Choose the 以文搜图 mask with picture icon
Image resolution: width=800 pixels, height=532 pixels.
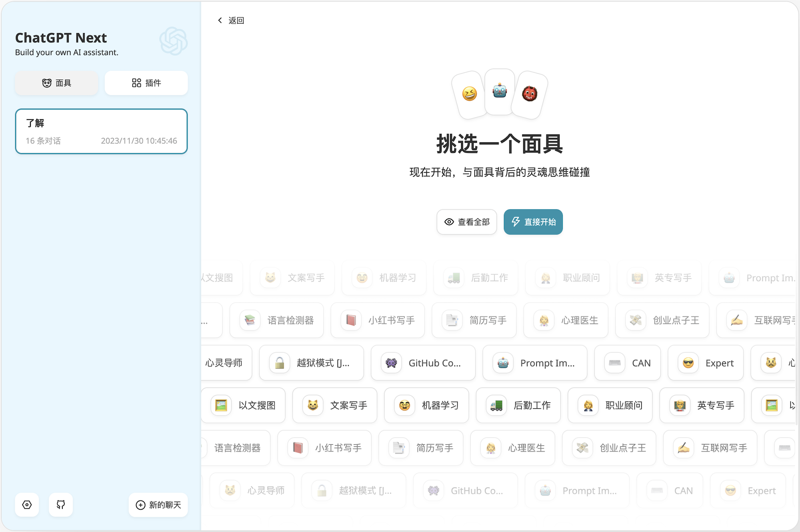coord(243,405)
